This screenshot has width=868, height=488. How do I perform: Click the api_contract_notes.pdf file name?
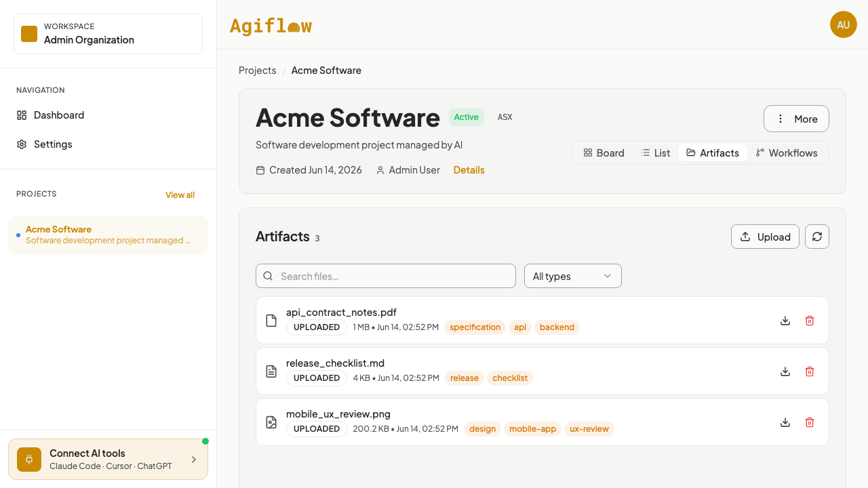point(341,312)
